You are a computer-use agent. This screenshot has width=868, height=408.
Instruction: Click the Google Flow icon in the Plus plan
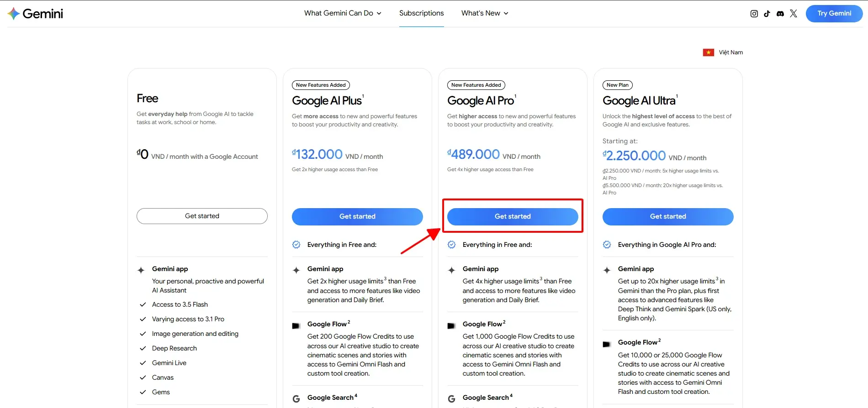click(x=296, y=326)
